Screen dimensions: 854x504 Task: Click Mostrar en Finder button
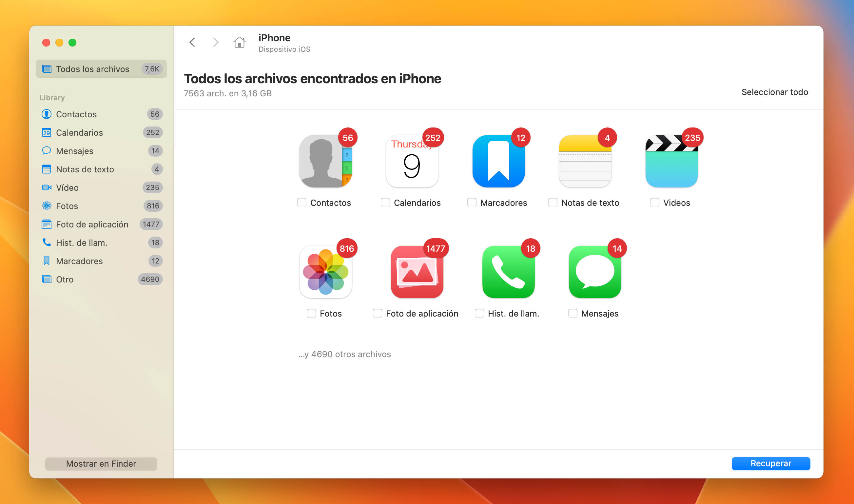pyautogui.click(x=101, y=464)
